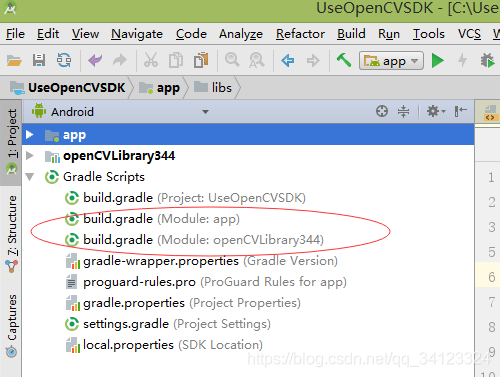This screenshot has height=377, width=500.
Task: Toggle the 7: Structure side tab
Action: (x=11, y=233)
